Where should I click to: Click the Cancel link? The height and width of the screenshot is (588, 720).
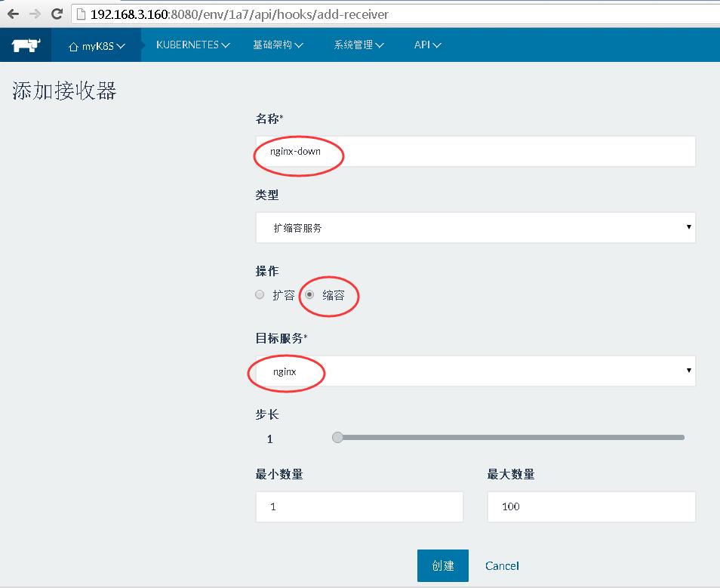[502, 566]
